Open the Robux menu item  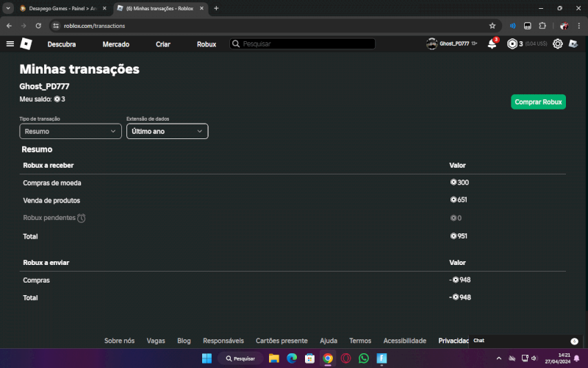click(x=207, y=44)
